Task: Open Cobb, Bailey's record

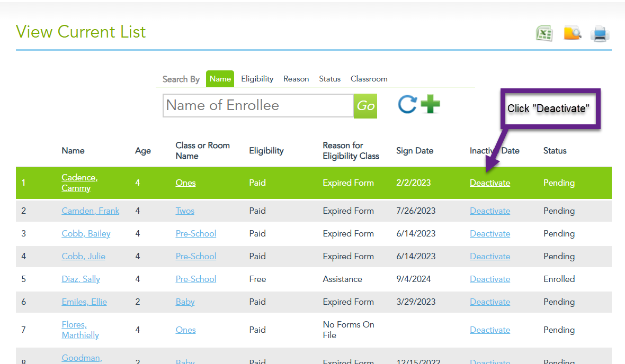Action: click(x=86, y=233)
